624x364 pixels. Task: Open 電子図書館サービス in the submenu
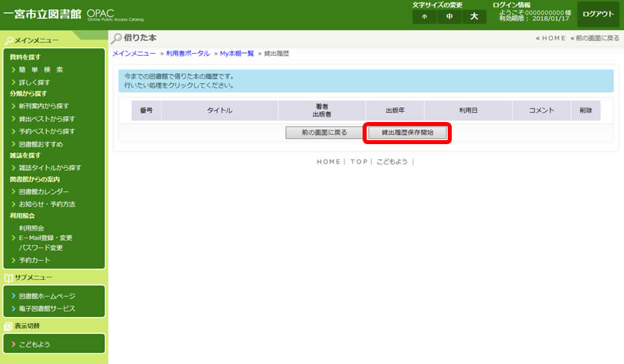tap(47, 309)
